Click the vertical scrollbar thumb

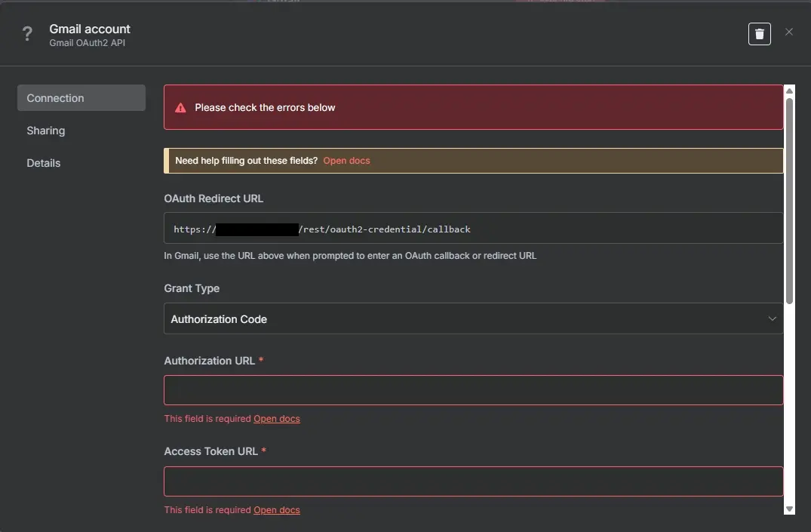(x=790, y=200)
